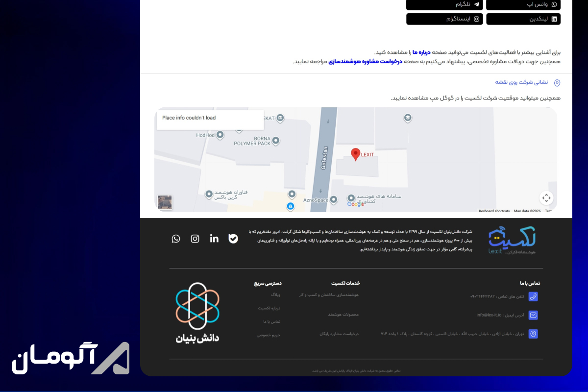Click the BORNA POLYMER PACK place marker
The height and width of the screenshot is (392, 588).
coord(276,141)
